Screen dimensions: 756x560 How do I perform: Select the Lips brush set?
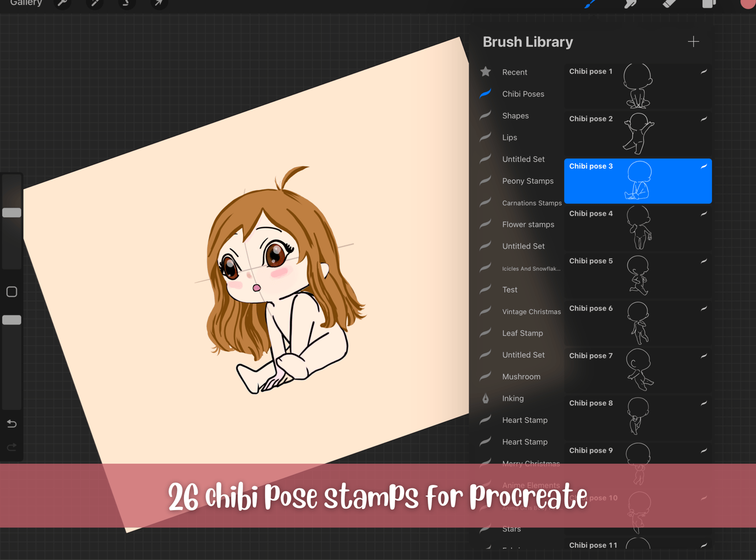coord(510,137)
